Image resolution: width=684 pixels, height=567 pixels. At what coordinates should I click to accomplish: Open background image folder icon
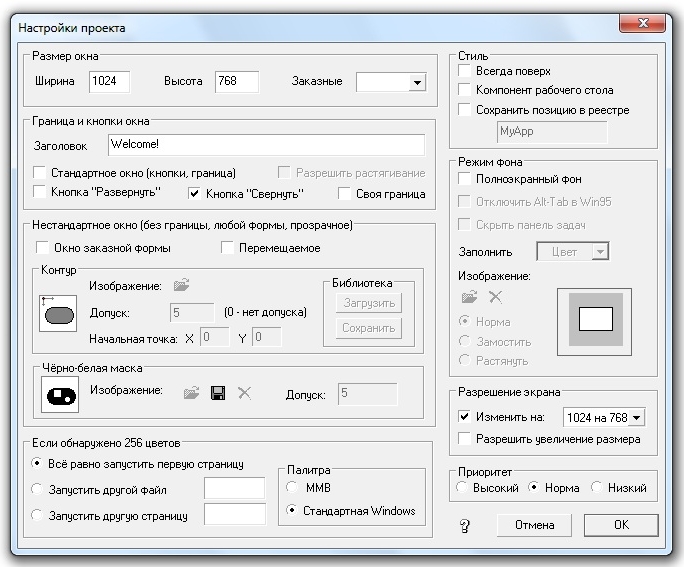(469, 297)
